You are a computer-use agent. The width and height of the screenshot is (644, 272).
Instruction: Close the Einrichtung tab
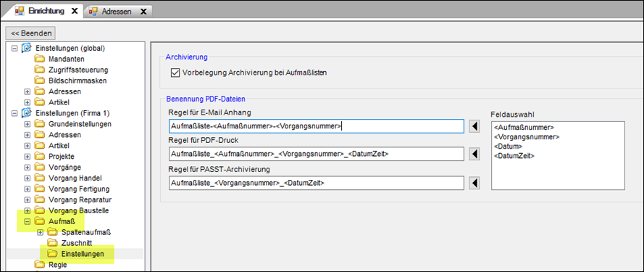tap(75, 11)
